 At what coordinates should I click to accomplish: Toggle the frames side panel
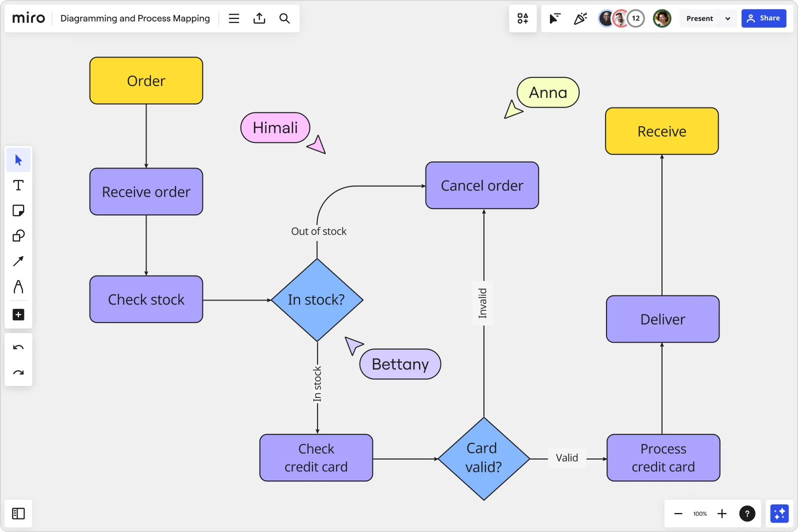18,513
